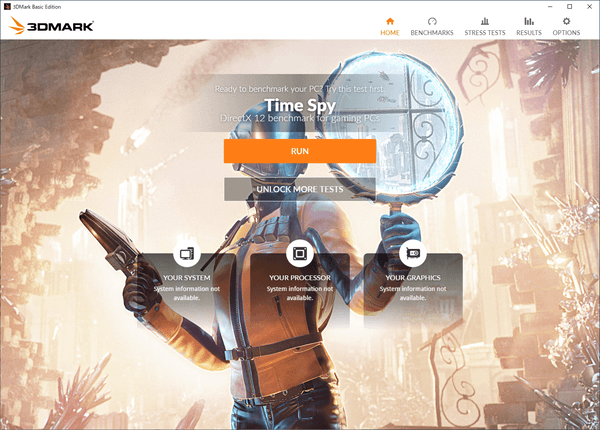Viewport: 600px width, 430px height.
Task: Open the STRESS TESTS tab label
Action: (x=485, y=33)
